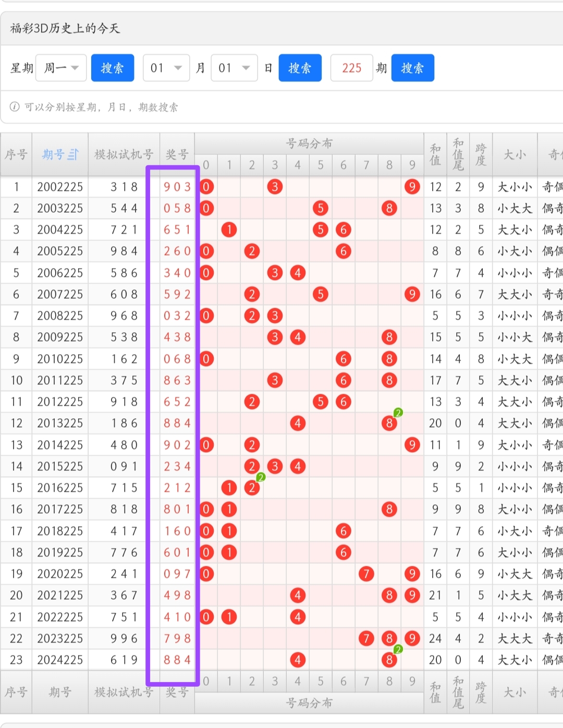This screenshot has width=563, height=728.
Task: Click the top 和值尾 column header
Action: point(458,154)
